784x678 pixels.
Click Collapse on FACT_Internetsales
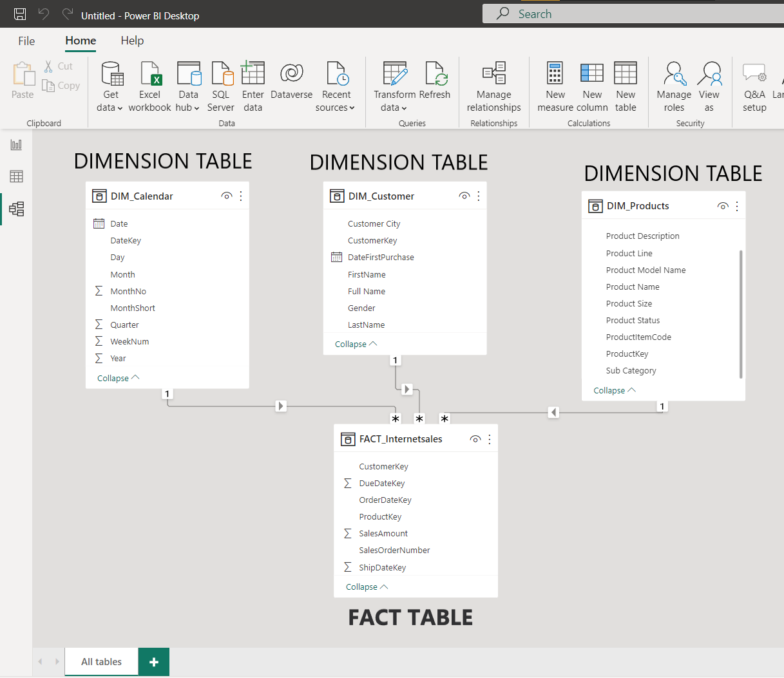[x=361, y=587]
